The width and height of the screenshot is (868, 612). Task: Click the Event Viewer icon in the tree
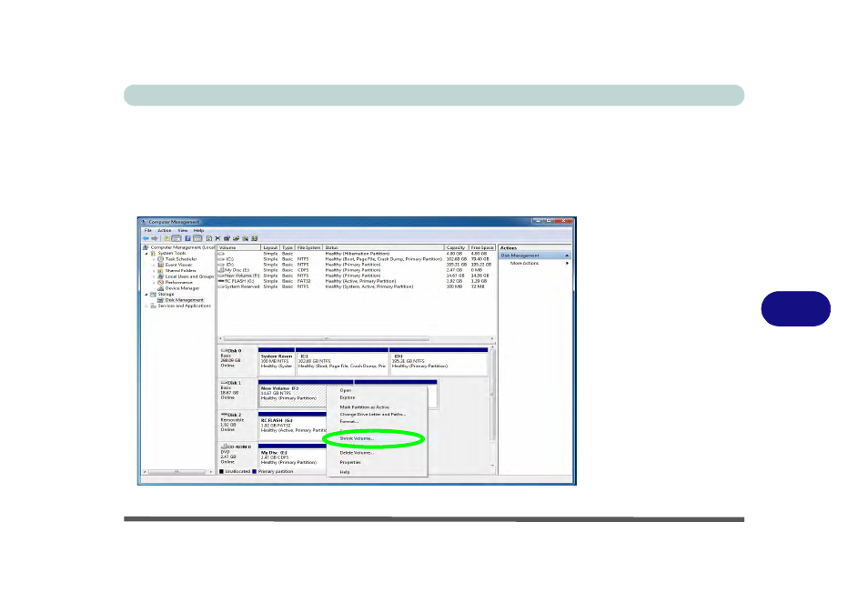tap(160, 265)
